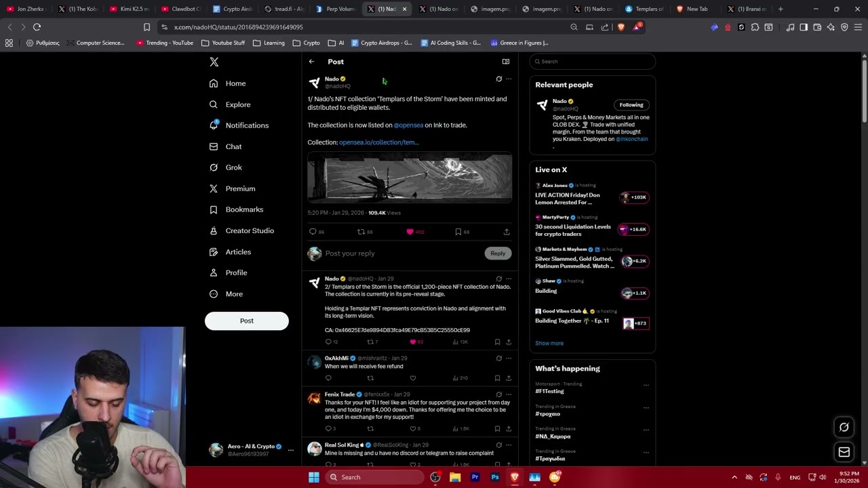Image resolution: width=868 pixels, height=488 pixels.
Task: Open the Templars banner image
Action: tap(410, 177)
